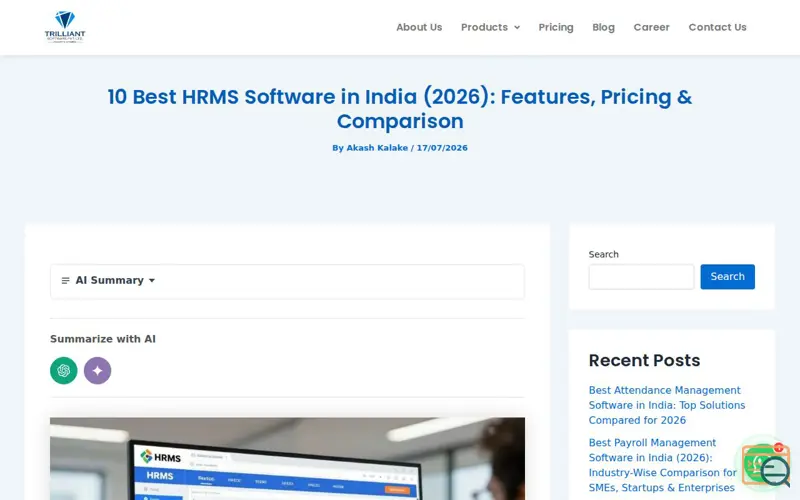Image resolution: width=800 pixels, height=500 pixels.
Task: Click the HRMS monitor featured image
Action: pos(287,459)
